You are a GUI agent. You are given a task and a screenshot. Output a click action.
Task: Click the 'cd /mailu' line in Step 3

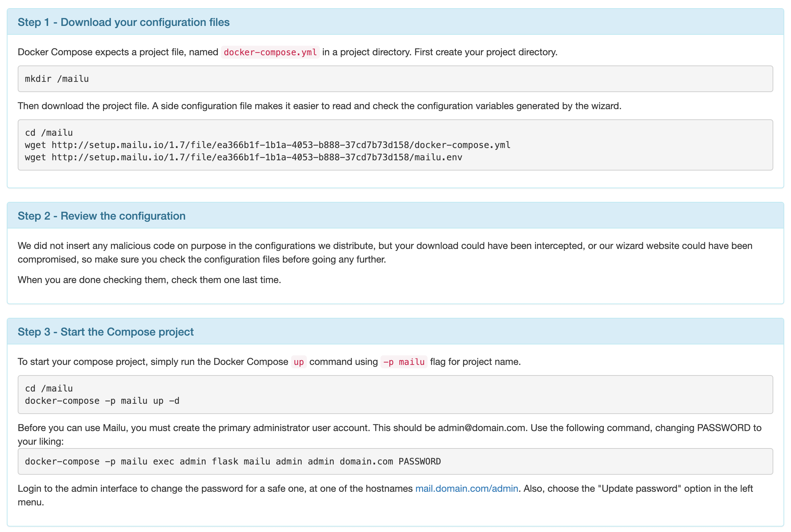coord(49,388)
